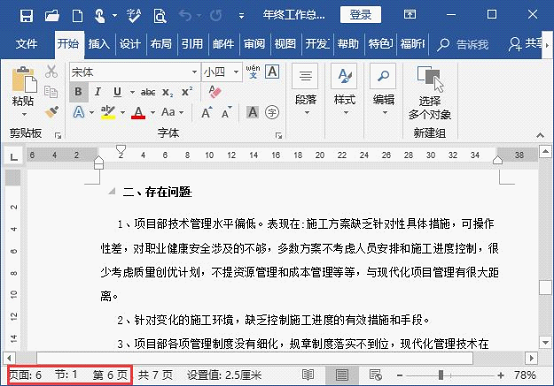The height and width of the screenshot is (386, 554).
Task: Switch to the Layout (布局) tab
Action: 161,44
